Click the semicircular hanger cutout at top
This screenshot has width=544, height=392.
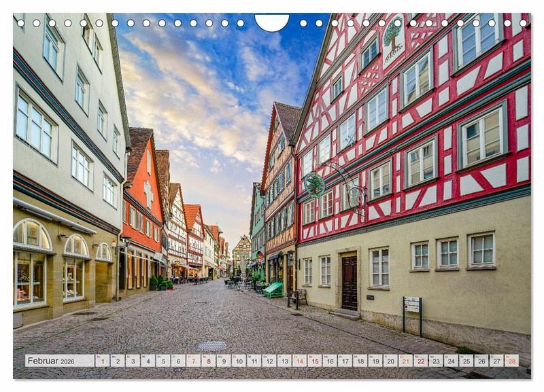(272, 22)
